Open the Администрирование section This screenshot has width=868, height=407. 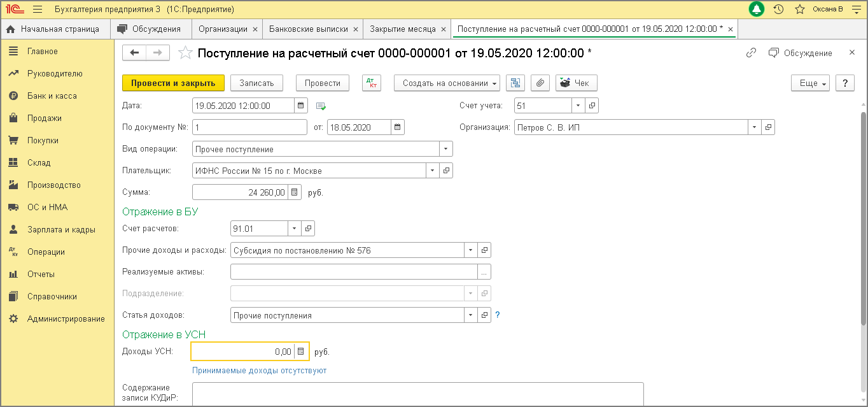click(x=59, y=319)
